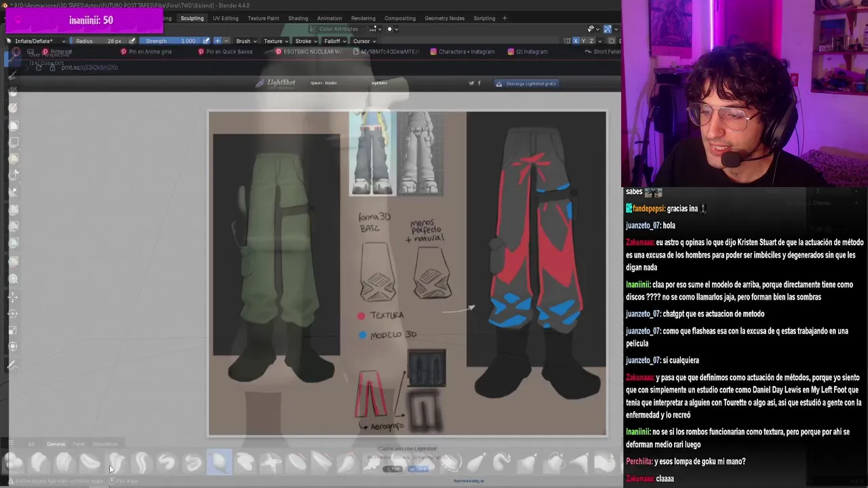Screen dimensions: 868x488
Task: Click the Lightshot logo
Action: click(x=275, y=83)
